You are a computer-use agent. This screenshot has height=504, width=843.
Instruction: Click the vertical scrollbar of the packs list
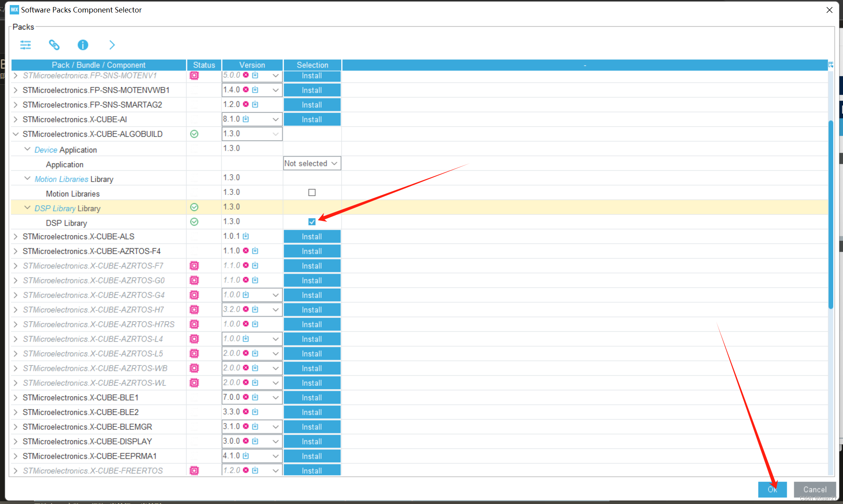click(831, 215)
